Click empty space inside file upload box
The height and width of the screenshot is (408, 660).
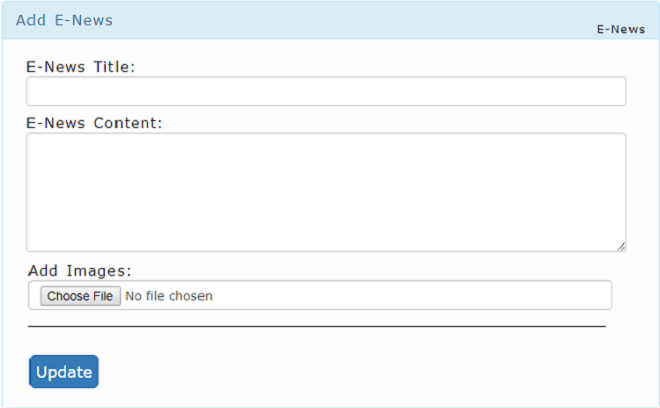(x=412, y=295)
